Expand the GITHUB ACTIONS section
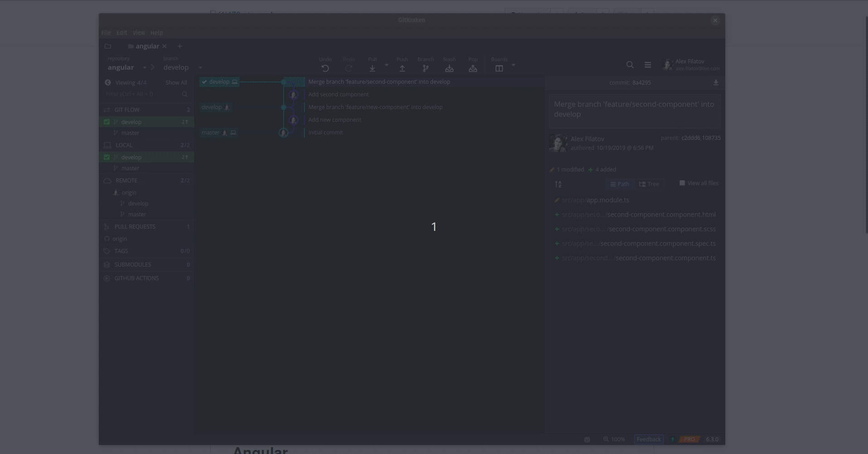Image resolution: width=868 pixels, height=454 pixels. click(x=147, y=278)
